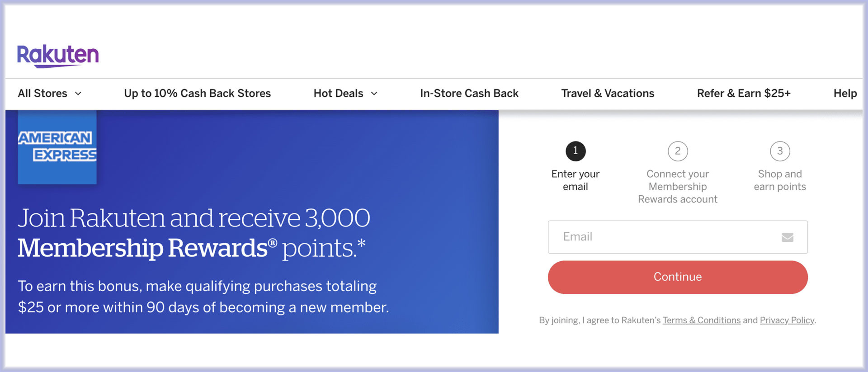Go to In-Store Cash Back

(x=469, y=94)
